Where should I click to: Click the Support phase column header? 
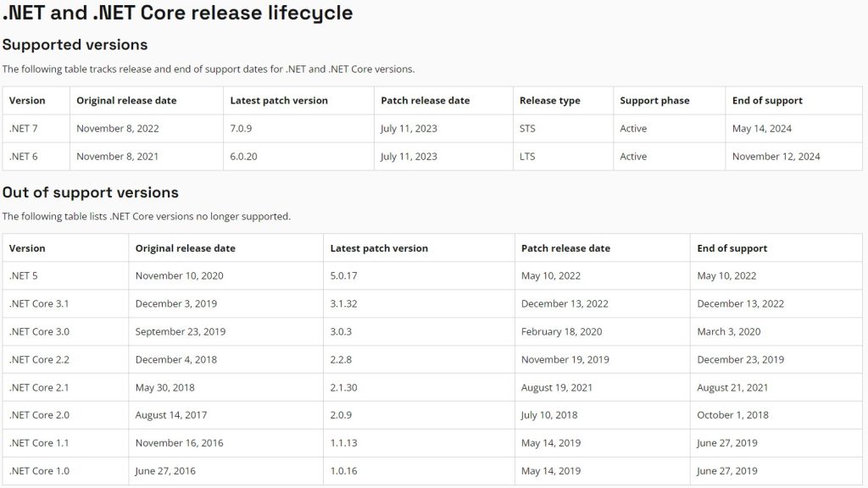click(654, 101)
